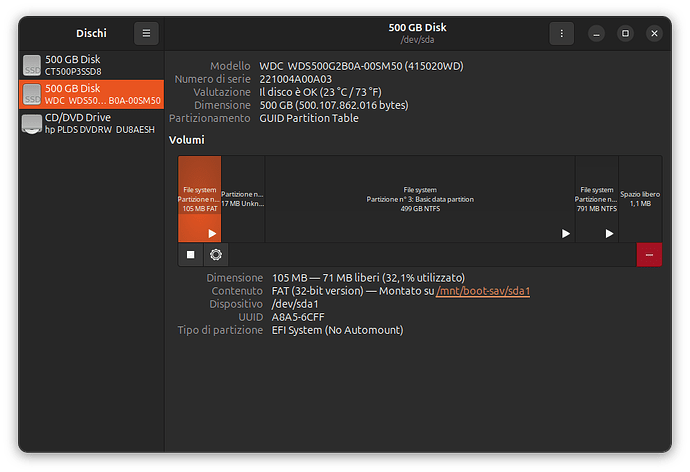Click the optical drive icon for CD/DVD Drive
The width and height of the screenshot is (690, 472).
point(32,124)
